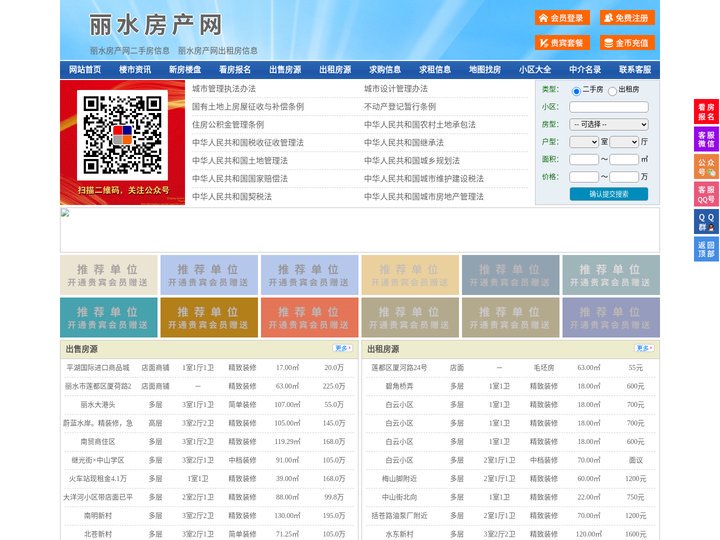Open the 城市设计管理办法 link
Viewport: 720px width, 540px height.
click(396, 89)
